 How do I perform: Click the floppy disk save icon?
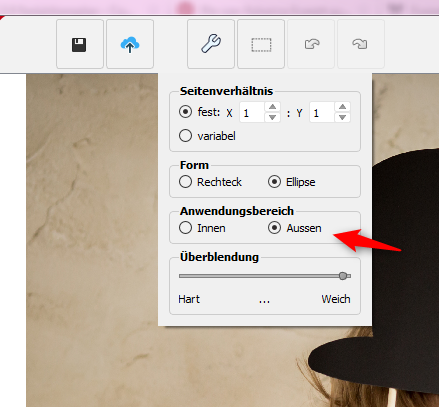(80, 44)
